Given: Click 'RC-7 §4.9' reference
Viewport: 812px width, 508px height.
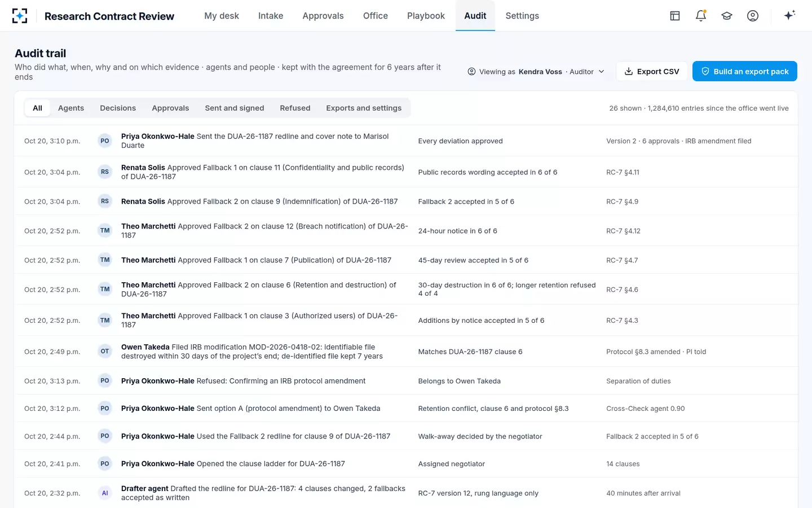Looking at the screenshot, I should tap(623, 202).
